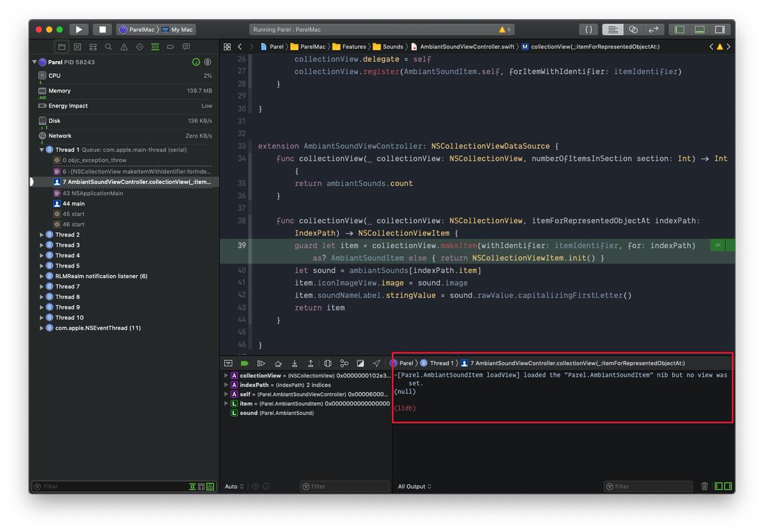Expand com.apple.NSEventThread (11)
764x532 pixels.
42,328
